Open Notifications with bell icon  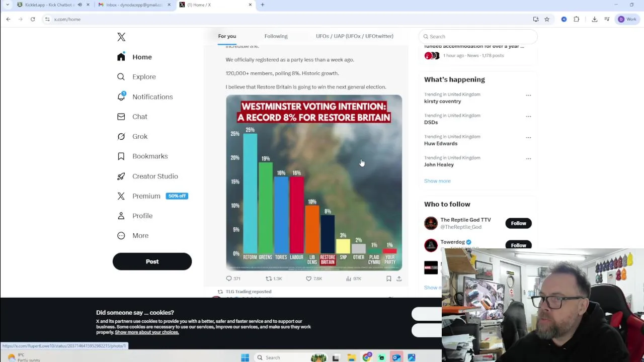tap(145, 97)
